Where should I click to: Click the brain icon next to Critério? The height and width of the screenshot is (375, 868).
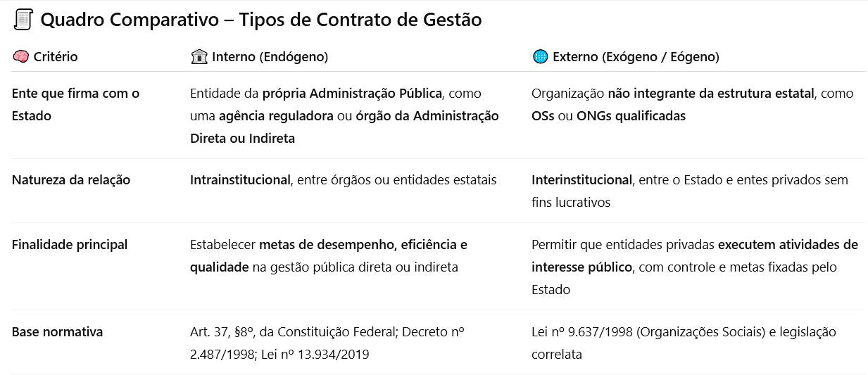(x=20, y=57)
